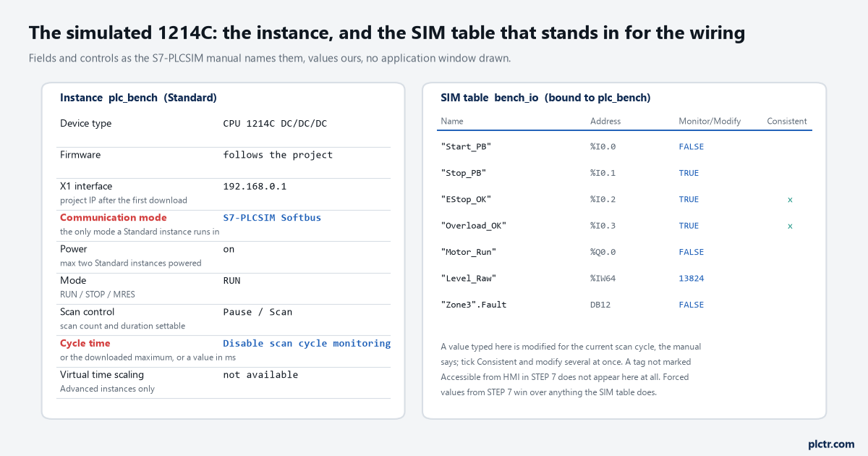Select the "Zone3".Fault row name
The height and width of the screenshot is (456, 868).
pyautogui.click(x=474, y=305)
